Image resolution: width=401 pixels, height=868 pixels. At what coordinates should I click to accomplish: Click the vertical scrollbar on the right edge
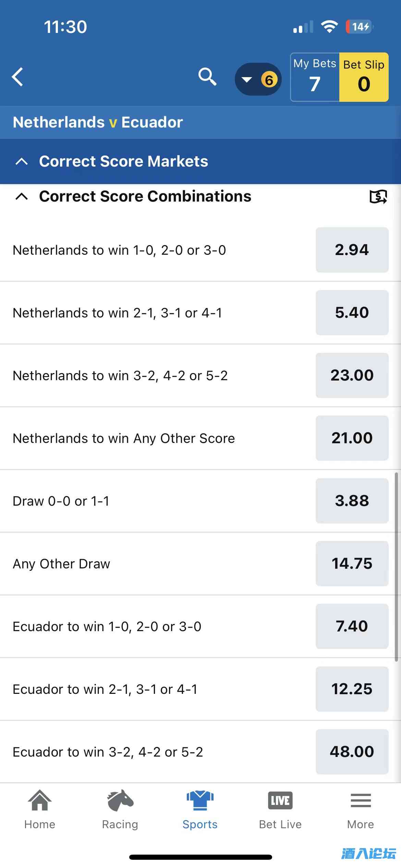[x=396, y=566]
